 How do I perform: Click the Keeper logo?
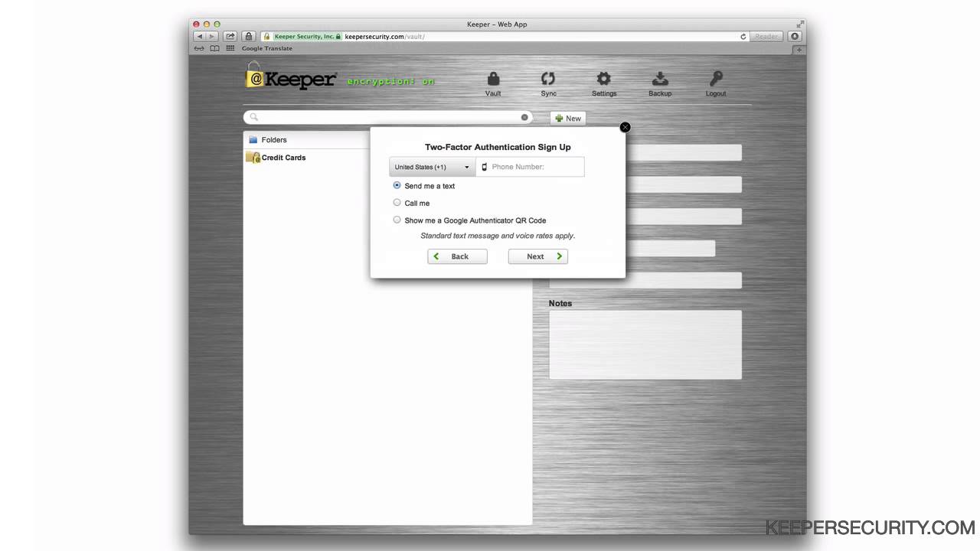(291, 76)
